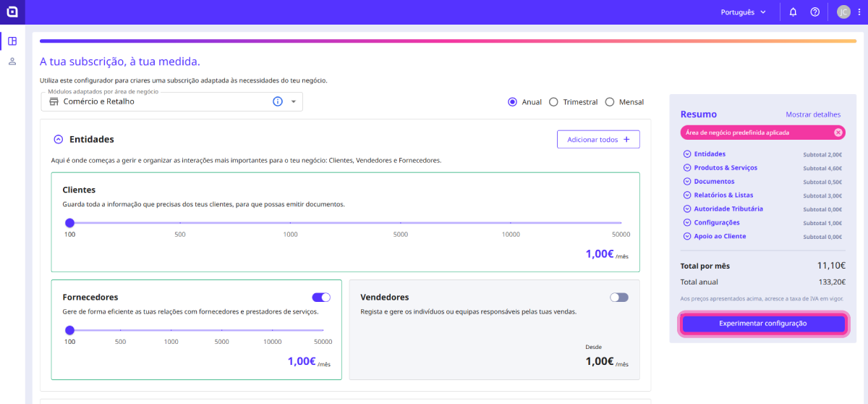Viewport: 868px width, 404px height.
Task: Open the JC user avatar
Action: [x=843, y=12]
